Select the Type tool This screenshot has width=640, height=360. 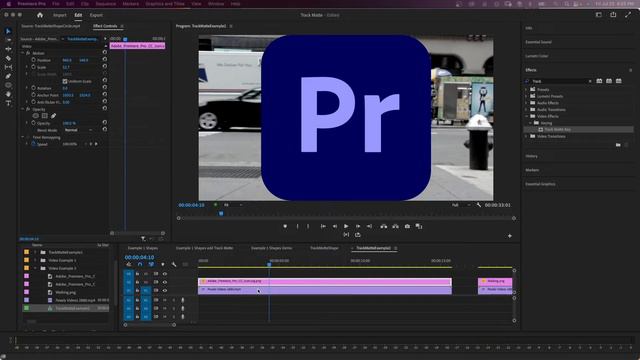pyautogui.click(x=8, y=103)
